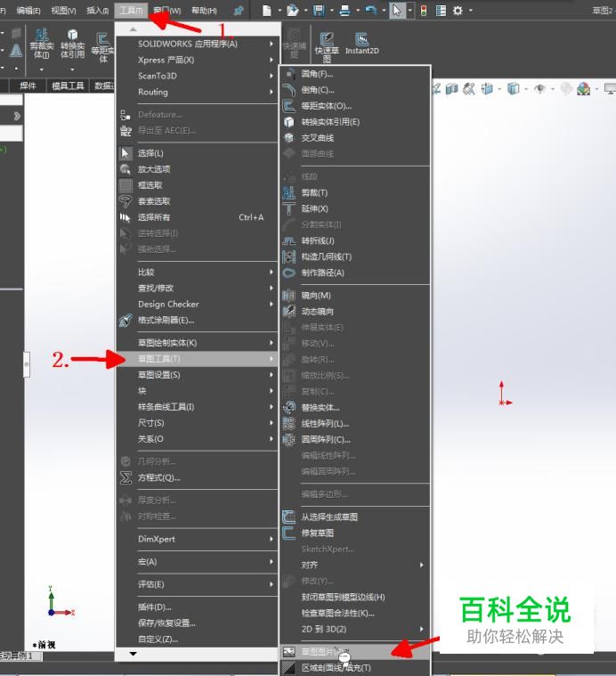The height and width of the screenshot is (676, 616).
Task: Click the 线性阵列(L)... entry
Action: (355, 423)
